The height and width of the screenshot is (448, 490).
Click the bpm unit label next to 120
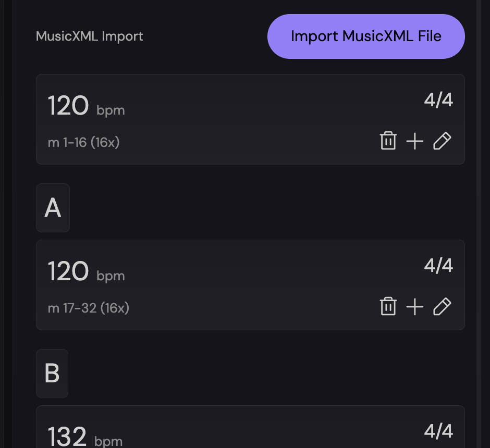pos(111,110)
